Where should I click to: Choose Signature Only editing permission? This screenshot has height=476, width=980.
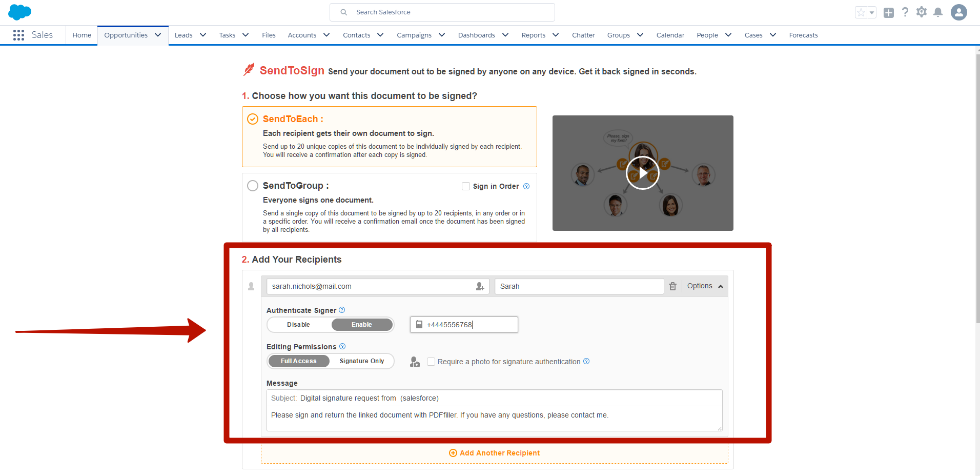click(x=362, y=361)
